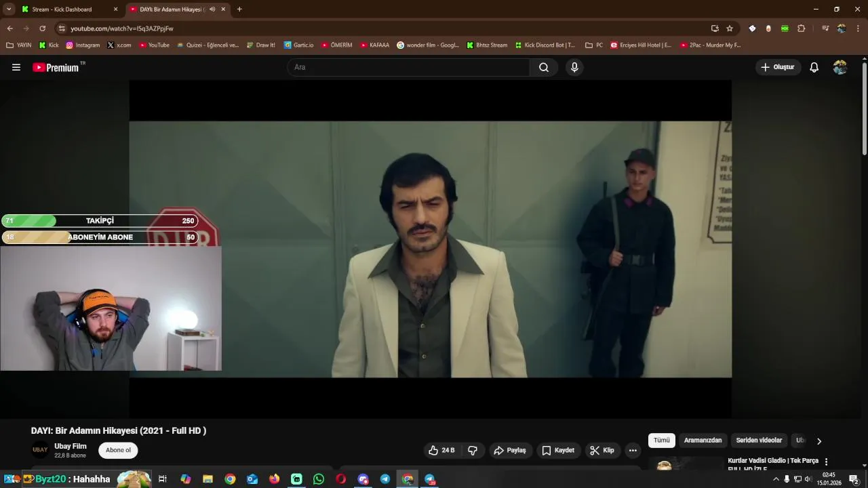Open a new tab with plus button

[239, 9]
